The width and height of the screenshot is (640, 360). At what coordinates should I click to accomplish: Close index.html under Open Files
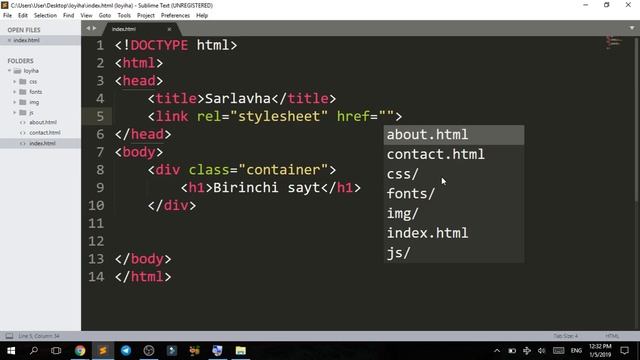(9, 40)
